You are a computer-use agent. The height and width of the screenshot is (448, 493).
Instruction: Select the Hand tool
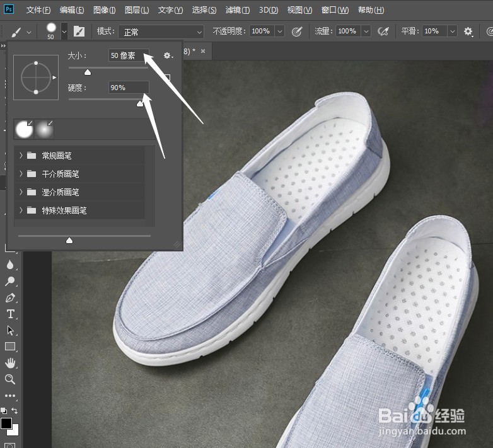tap(10, 363)
